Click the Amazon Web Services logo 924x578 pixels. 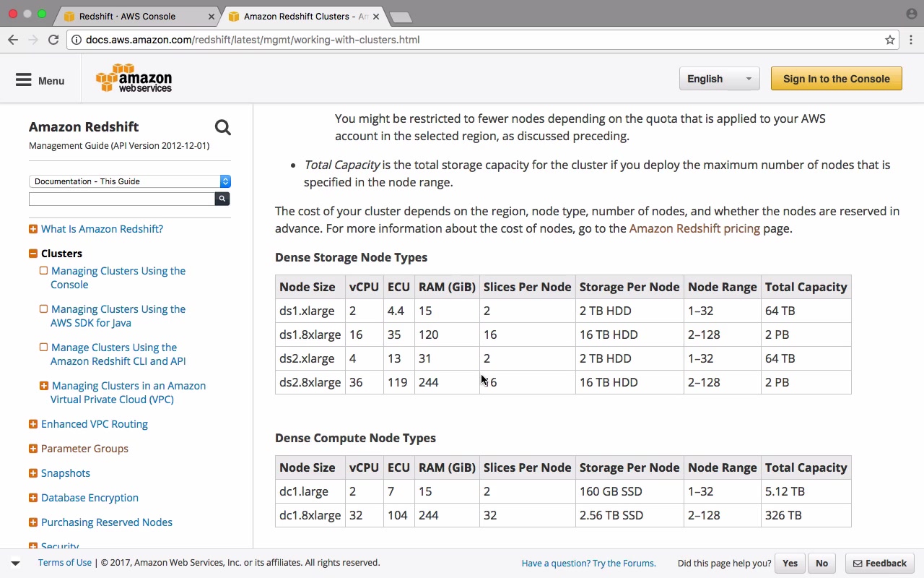(x=134, y=79)
